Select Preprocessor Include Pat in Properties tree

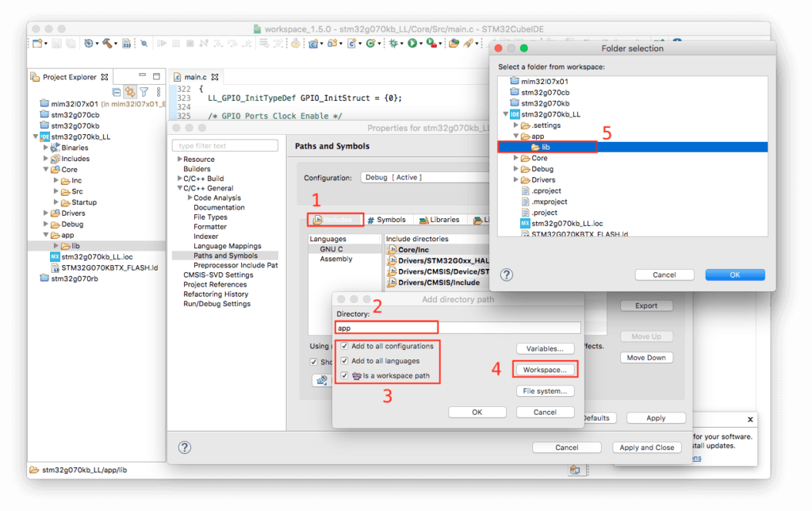[236, 265]
